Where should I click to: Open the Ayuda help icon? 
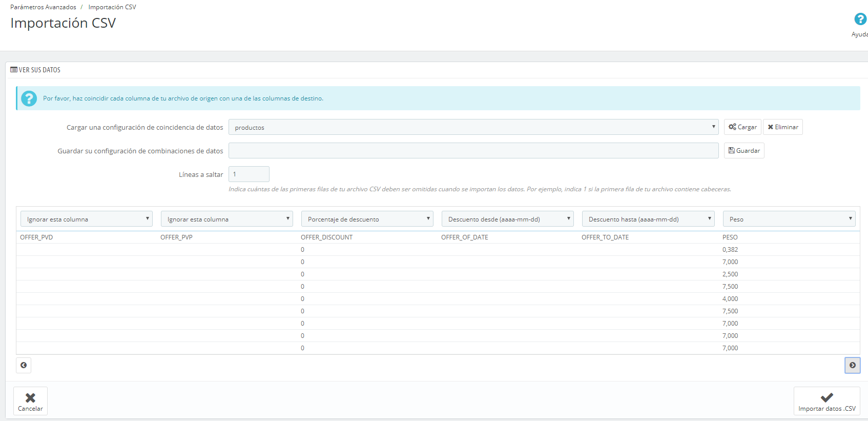pos(860,19)
